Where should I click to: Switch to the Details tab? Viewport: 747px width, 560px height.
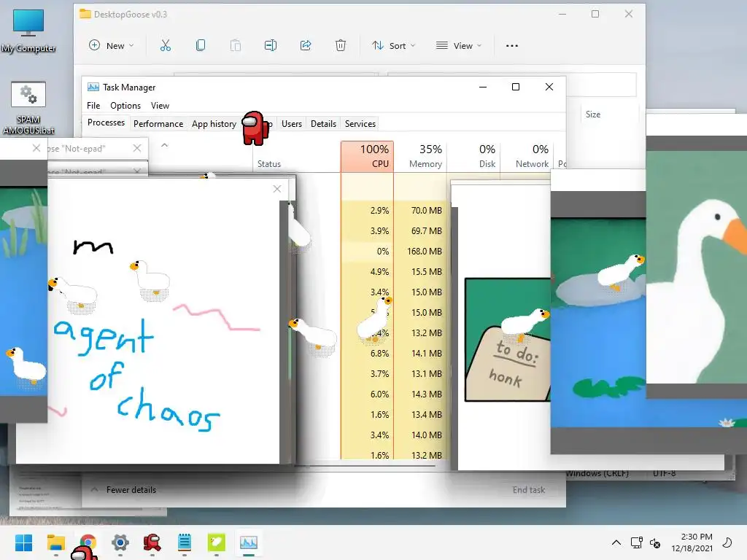(x=323, y=124)
